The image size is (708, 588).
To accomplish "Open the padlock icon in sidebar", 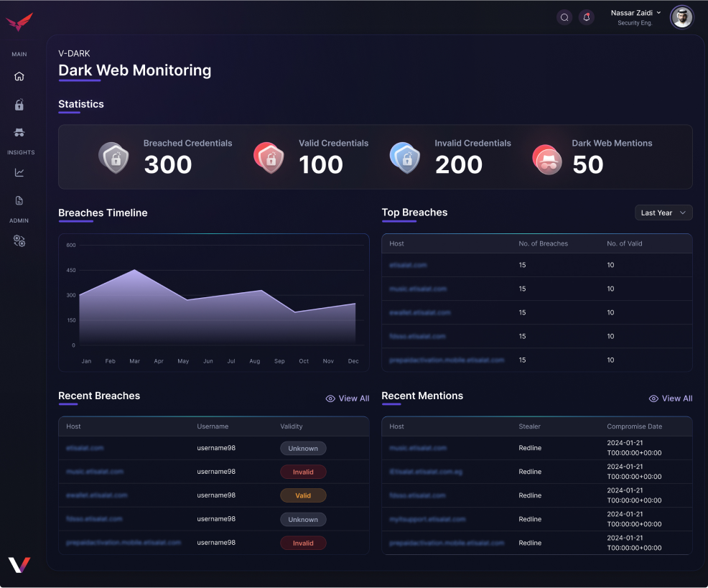I will 19,105.
